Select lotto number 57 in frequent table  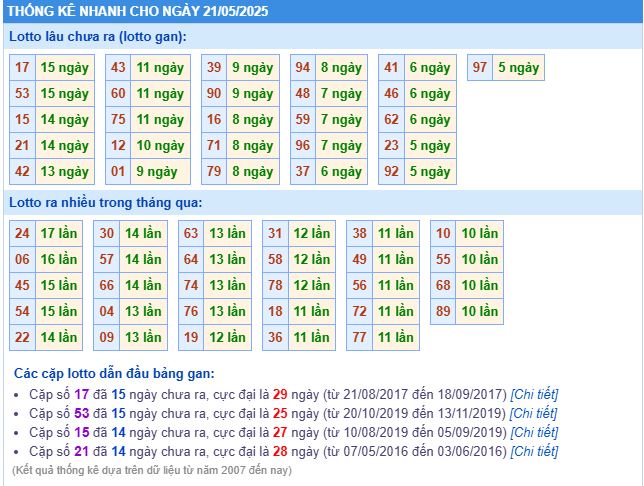107,259
